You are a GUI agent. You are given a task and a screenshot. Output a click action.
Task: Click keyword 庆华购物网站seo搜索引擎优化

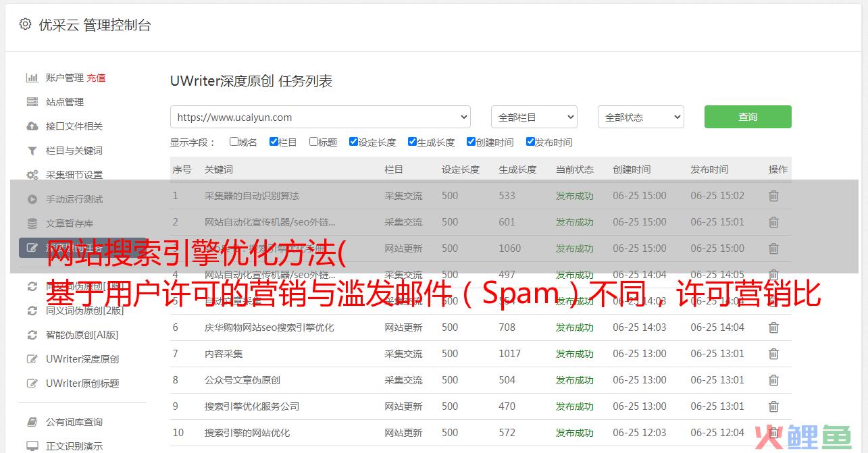(270, 327)
